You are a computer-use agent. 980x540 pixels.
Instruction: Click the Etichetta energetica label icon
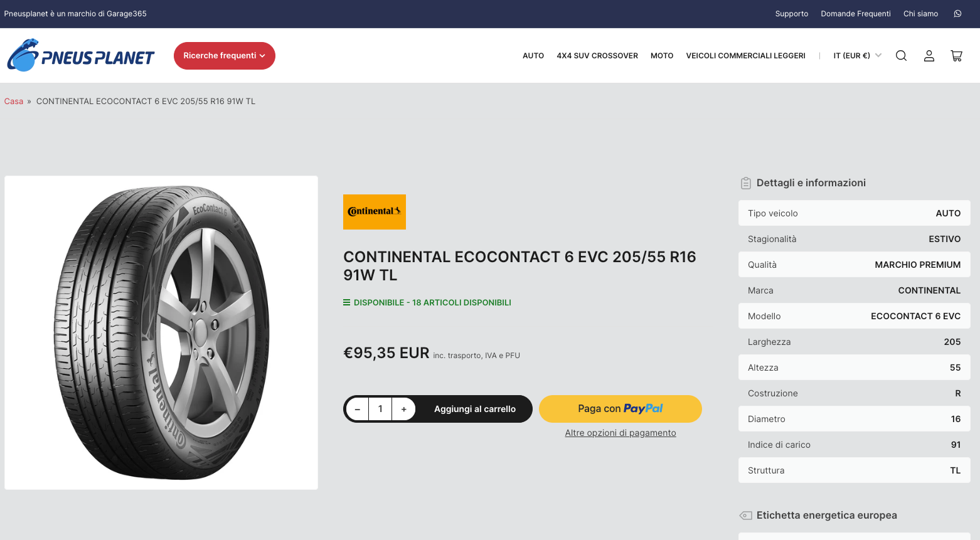pyautogui.click(x=745, y=516)
